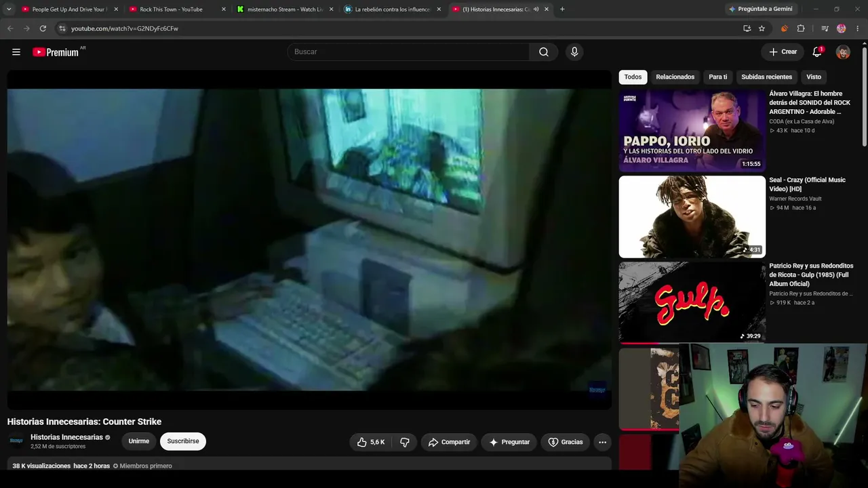Image resolution: width=868 pixels, height=488 pixels.
Task: Switch to the La rebelión contra los influencers tab
Action: (391, 9)
